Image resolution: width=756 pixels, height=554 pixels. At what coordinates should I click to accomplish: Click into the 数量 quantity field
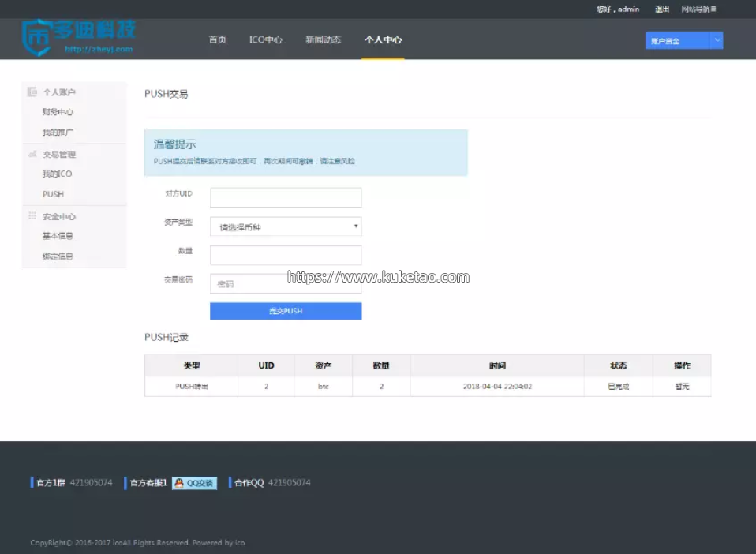tap(286, 255)
